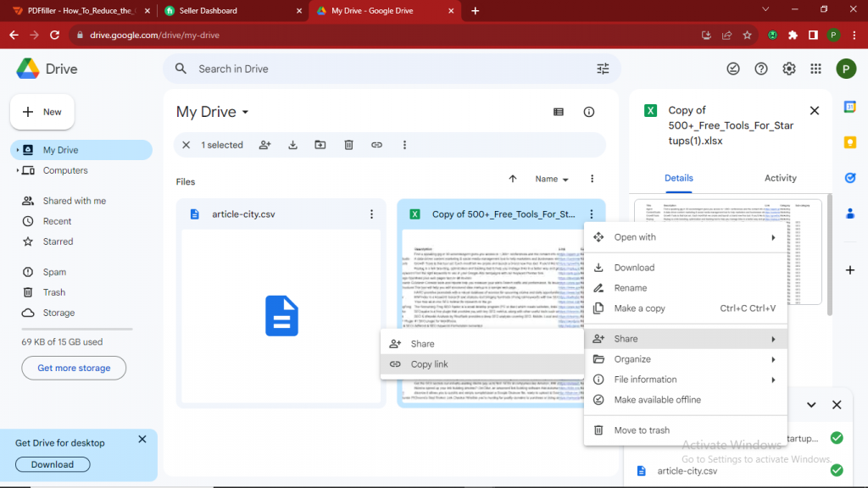This screenshot has height=488, width=868.
Task: Open the Name sort dropdown
Action: click(x=549, y=179)
